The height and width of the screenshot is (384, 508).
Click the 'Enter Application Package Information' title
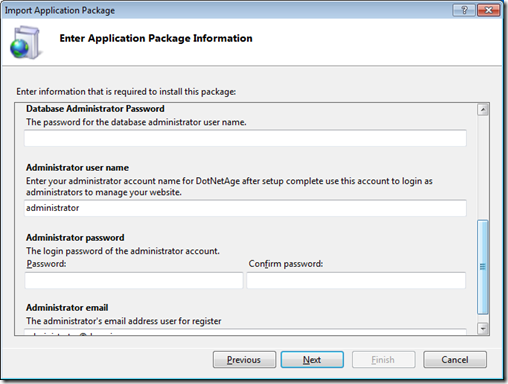click(156, 38)
